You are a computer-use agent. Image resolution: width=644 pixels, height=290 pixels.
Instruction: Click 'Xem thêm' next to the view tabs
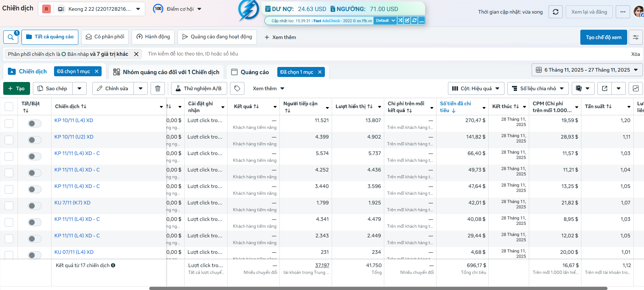pyautogui.click(x=280, y=37)
